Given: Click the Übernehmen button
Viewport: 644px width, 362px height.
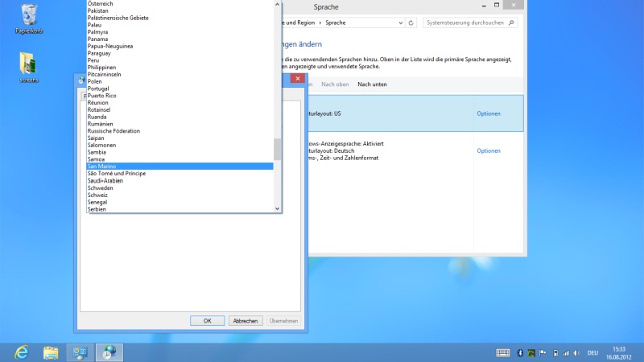Looking at the screenshot, I should point(283,321).
